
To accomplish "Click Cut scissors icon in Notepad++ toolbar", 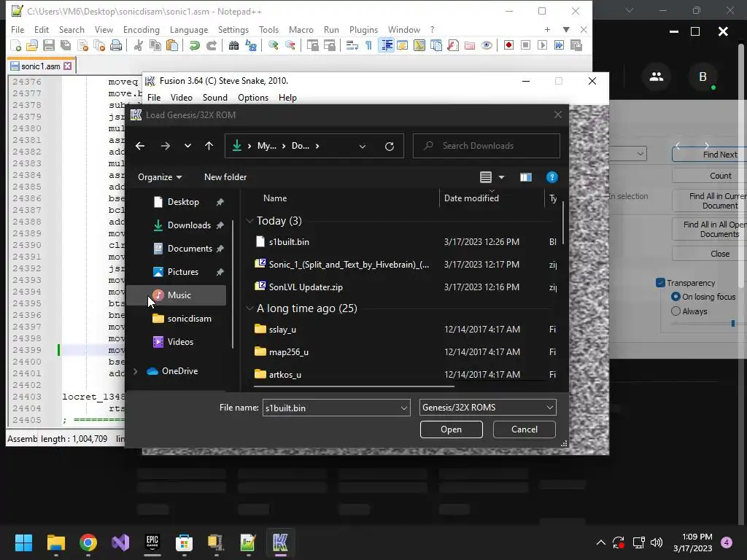I will click(138, 45).
